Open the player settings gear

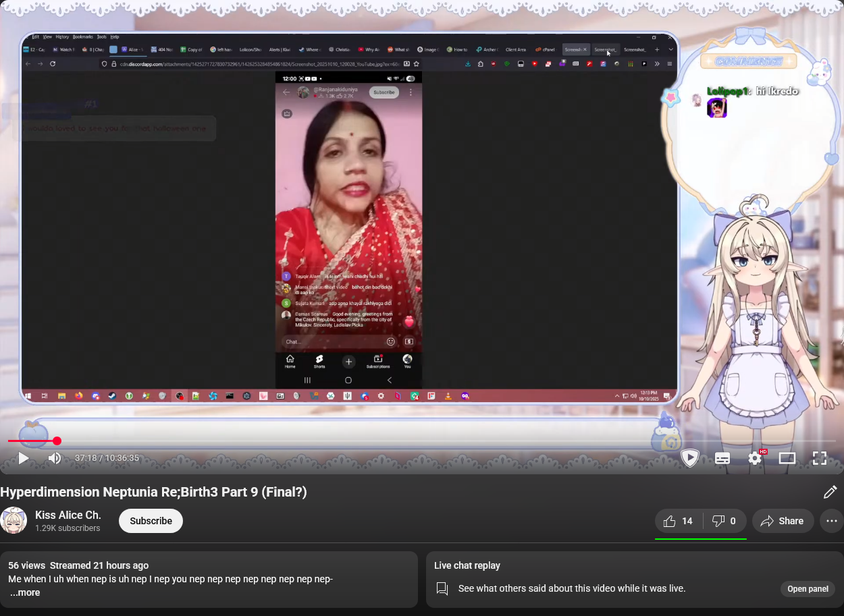click(755, 458)
